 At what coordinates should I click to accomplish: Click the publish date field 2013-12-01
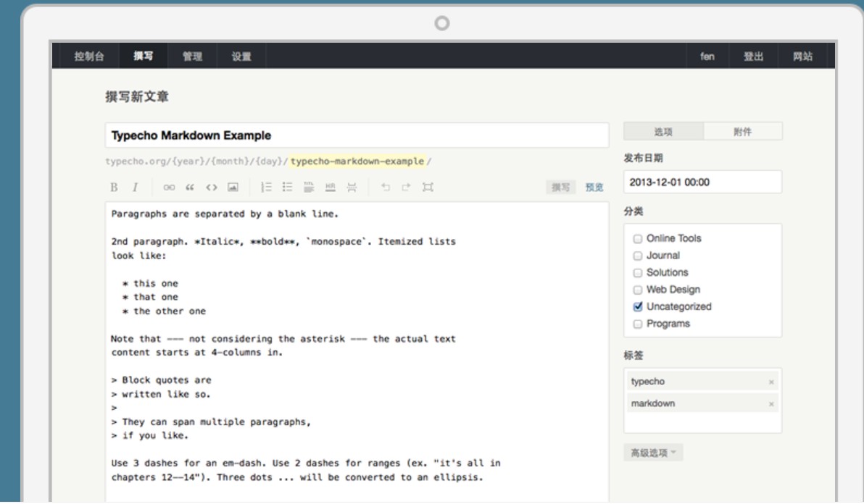702,182
